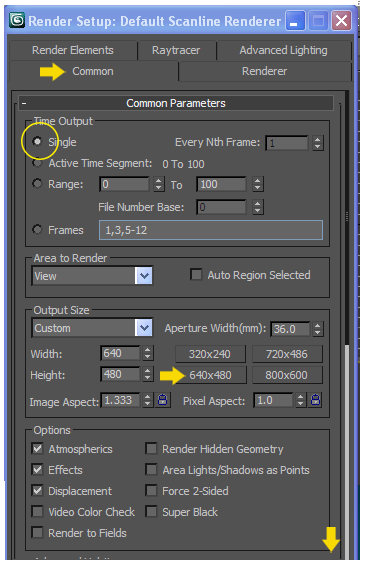Open the Raytracer tab
365x566 pixels.
176,50
